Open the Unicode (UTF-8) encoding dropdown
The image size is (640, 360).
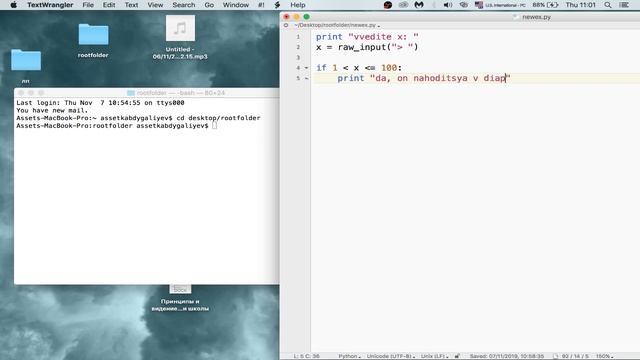[x=391, y=356]
